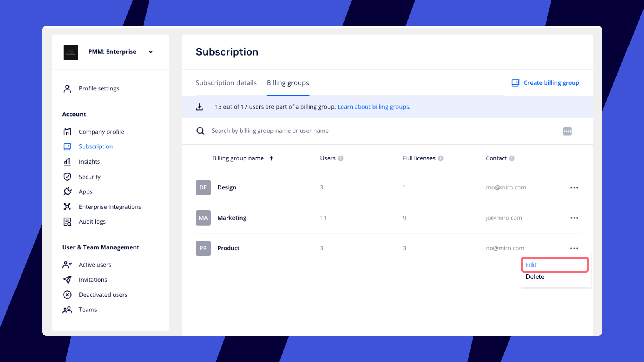Open Apps via the plug icon
644x362 pixels.
67,191
